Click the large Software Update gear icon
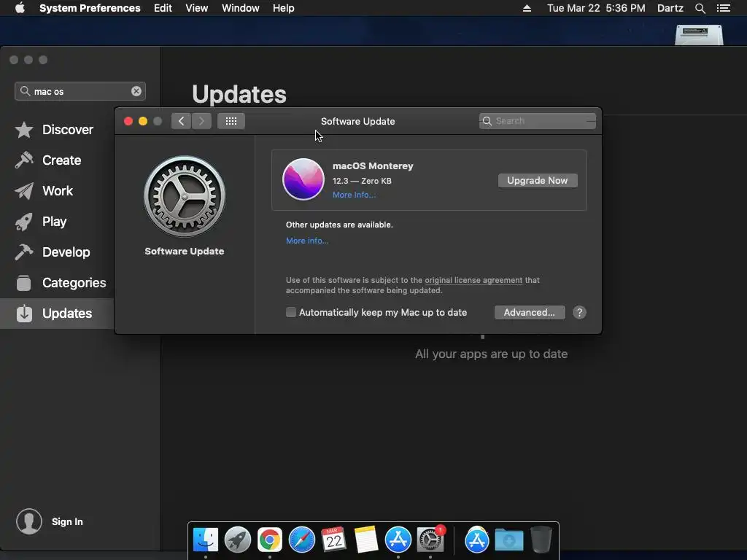The height and width of the screenshot is (560, 747). click(x=185, y=196)
